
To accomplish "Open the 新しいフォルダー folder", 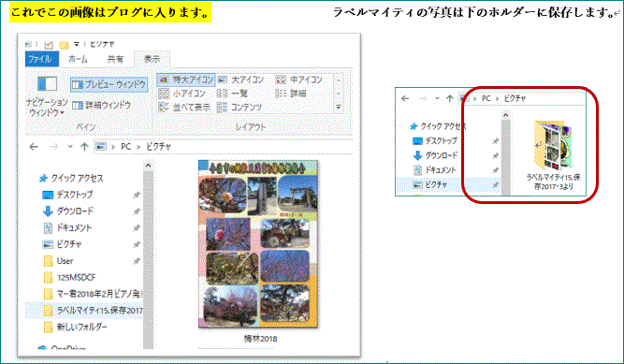I will click(75, 327).
